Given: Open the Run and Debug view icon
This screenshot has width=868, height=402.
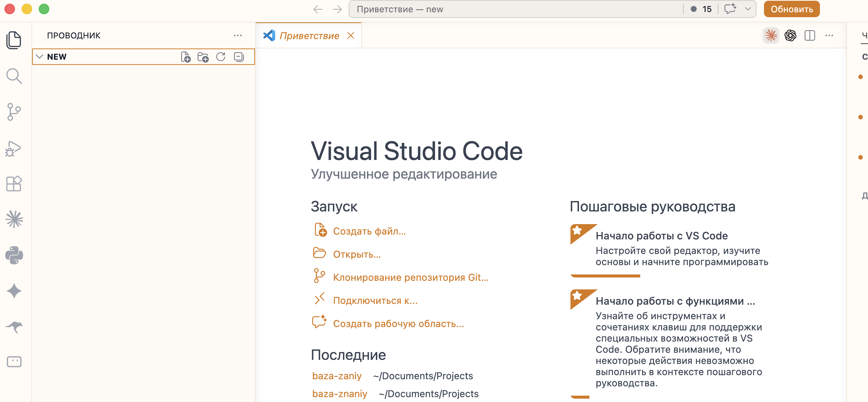Looking at the screenshot, I should (13, 148).
